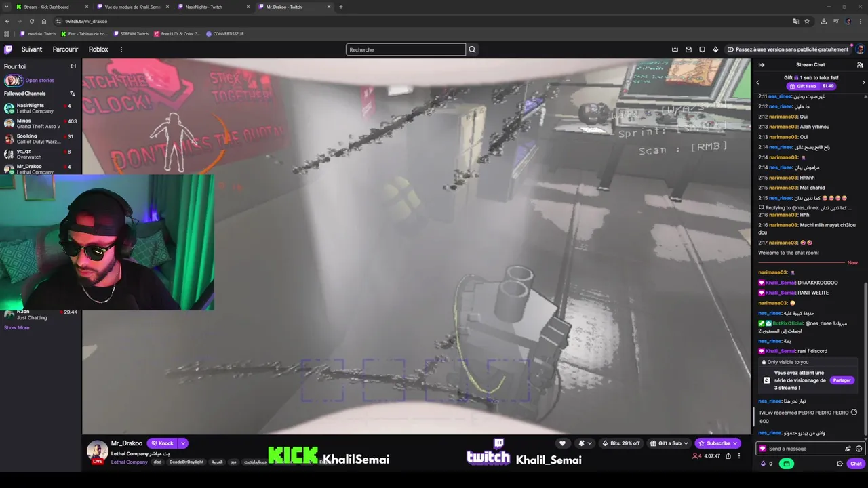868x488 pixels.
Task: Open Roblox in the top navigation
Action: pyautogui.click(x=98, y=49)
